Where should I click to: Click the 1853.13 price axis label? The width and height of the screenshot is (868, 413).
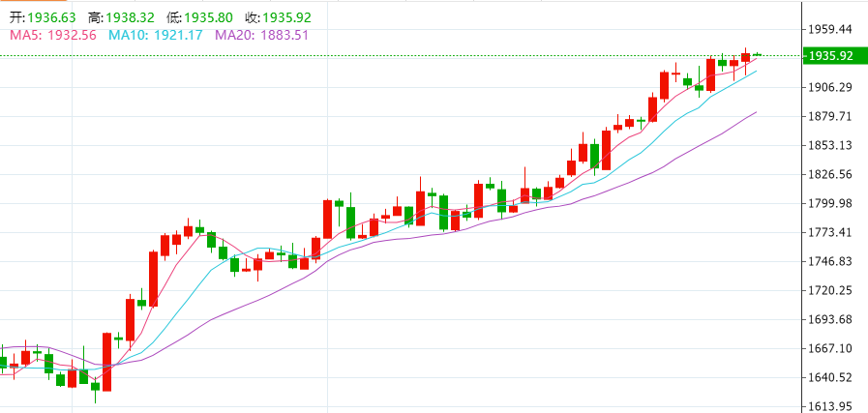[x=830, y=145]
